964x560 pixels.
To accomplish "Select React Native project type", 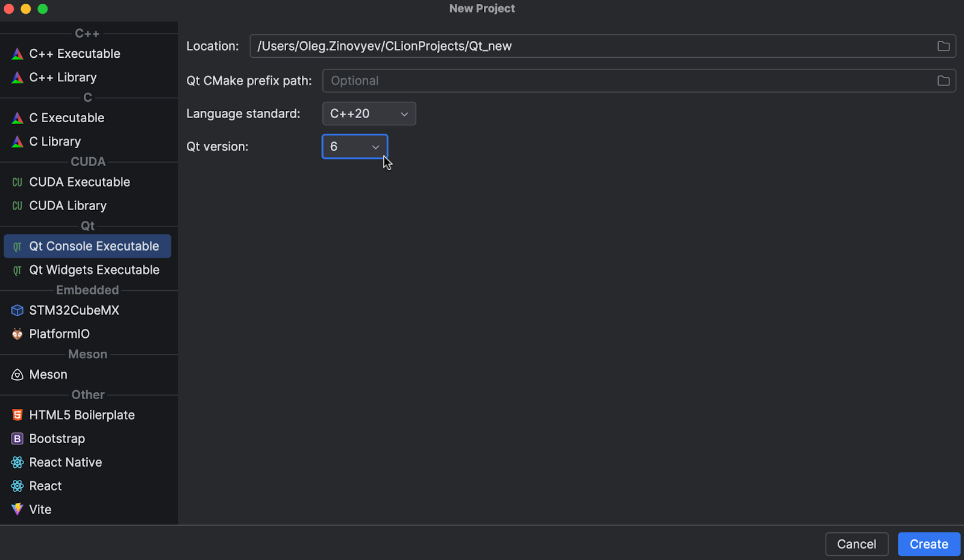I will click(88, 462).
